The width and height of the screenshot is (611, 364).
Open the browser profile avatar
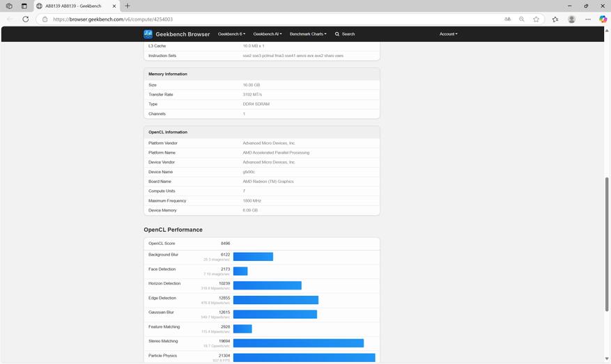point(572,19)
